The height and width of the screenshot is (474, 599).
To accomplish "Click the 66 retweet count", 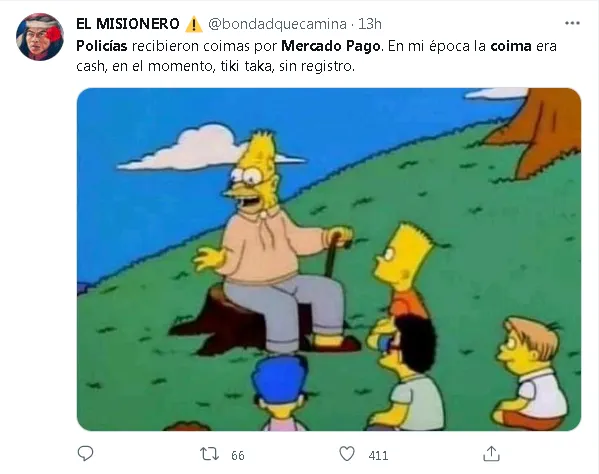I will (x=238, y=455).
